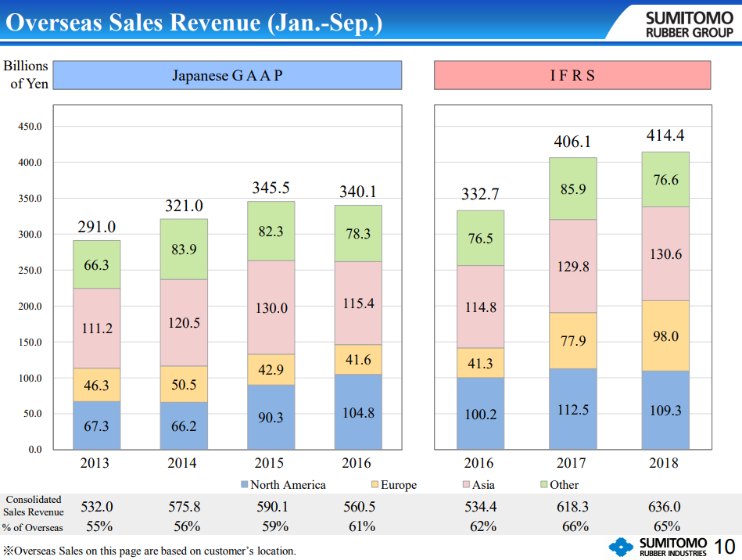Click the 575.8 consolidated sales revenue value

point(184,507)
